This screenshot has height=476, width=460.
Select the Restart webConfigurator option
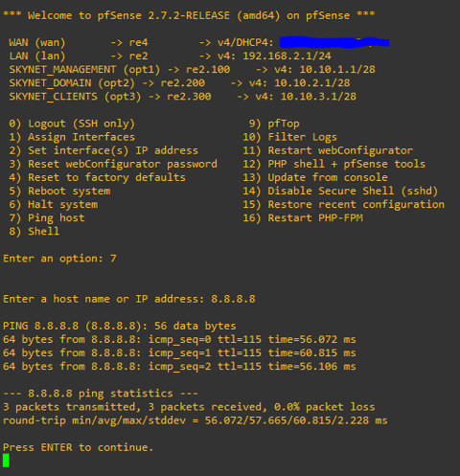coord(328,150)
